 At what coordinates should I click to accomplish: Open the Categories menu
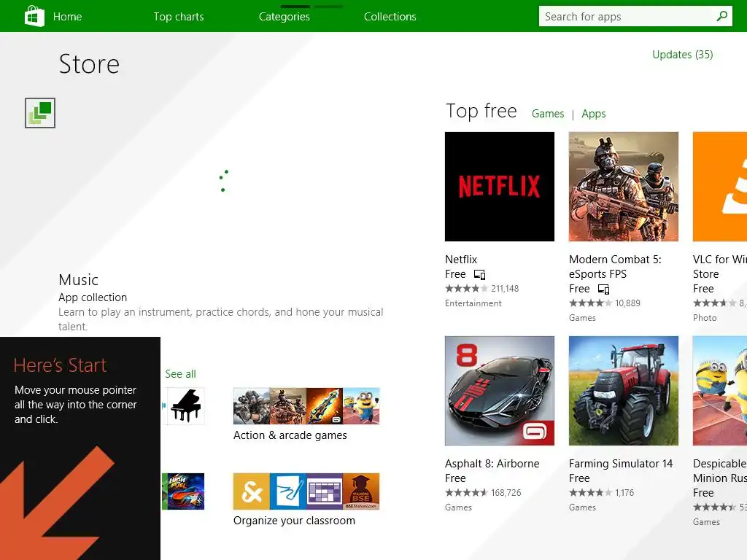tap(285, 17)
